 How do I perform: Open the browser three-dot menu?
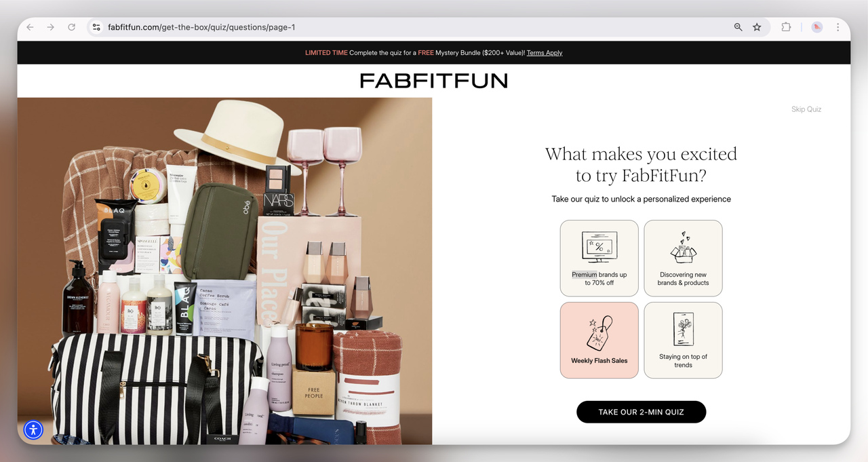[x=838, y=27]
